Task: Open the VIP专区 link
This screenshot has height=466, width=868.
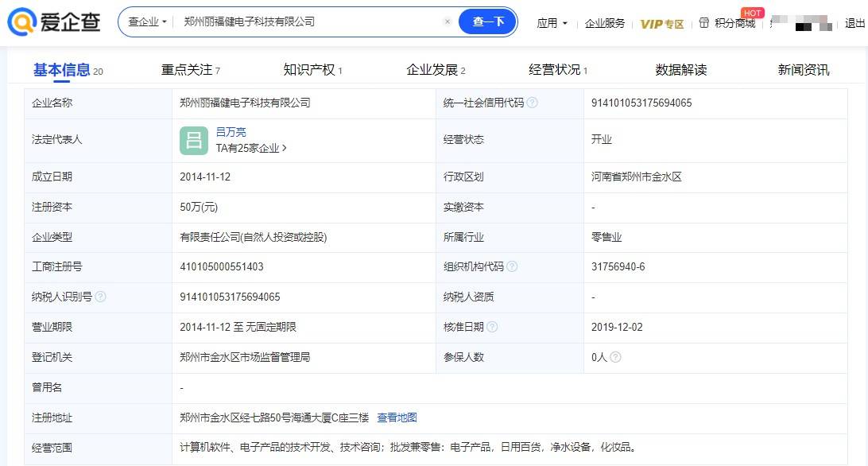Action: pos(662,23)
